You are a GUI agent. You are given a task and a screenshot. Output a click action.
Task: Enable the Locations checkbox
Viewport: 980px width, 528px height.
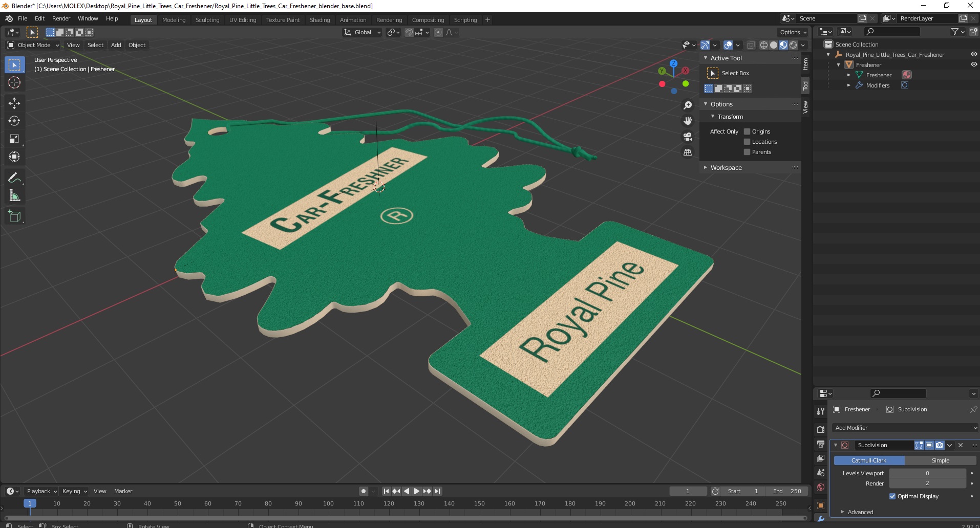[x=747, y=142]
